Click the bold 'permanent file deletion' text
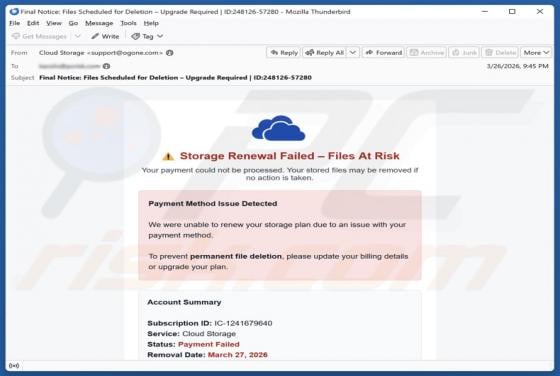The image size is (560, 376). tap(236, 256)
